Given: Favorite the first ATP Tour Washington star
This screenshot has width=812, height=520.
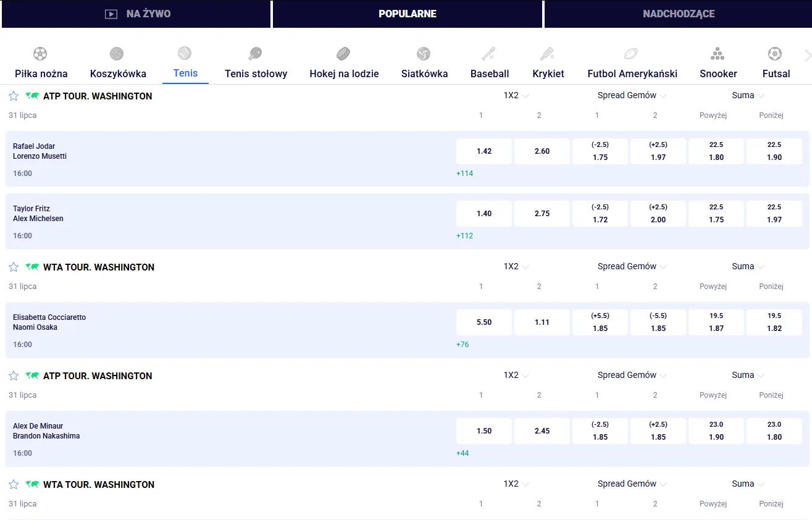Looking at the screenshot, I should [x=14, y=96].
